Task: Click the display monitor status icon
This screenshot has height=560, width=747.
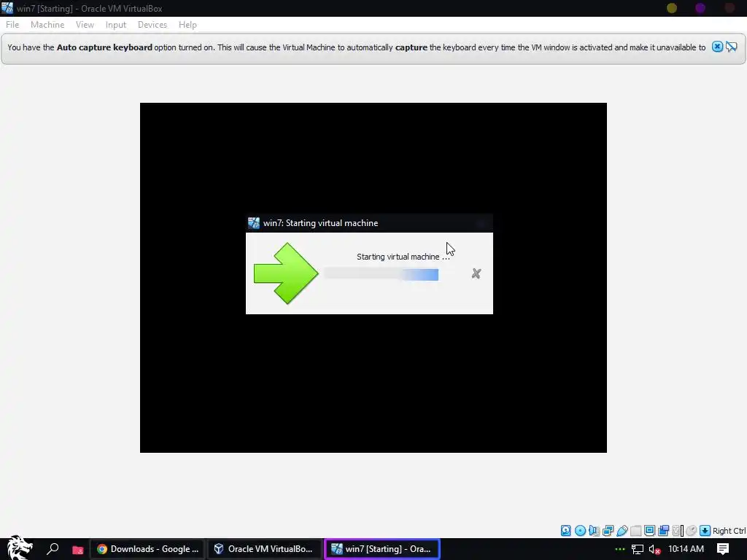Action: coord(650,531)
